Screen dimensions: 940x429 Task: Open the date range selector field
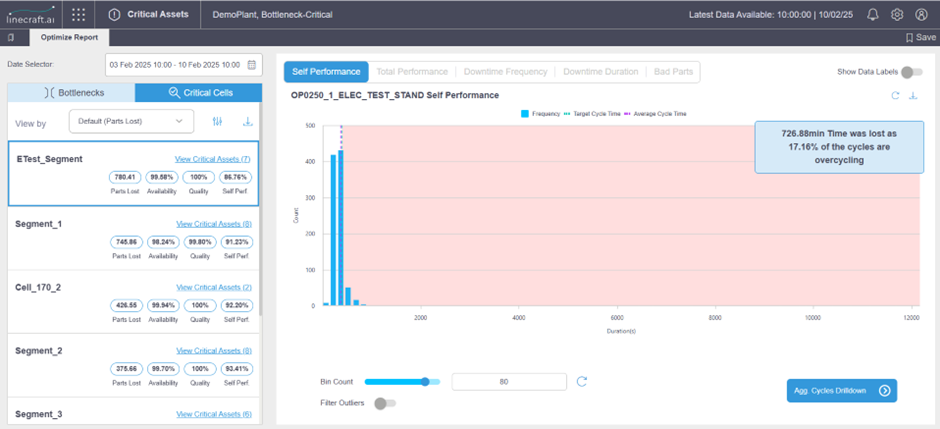point(183,65)
